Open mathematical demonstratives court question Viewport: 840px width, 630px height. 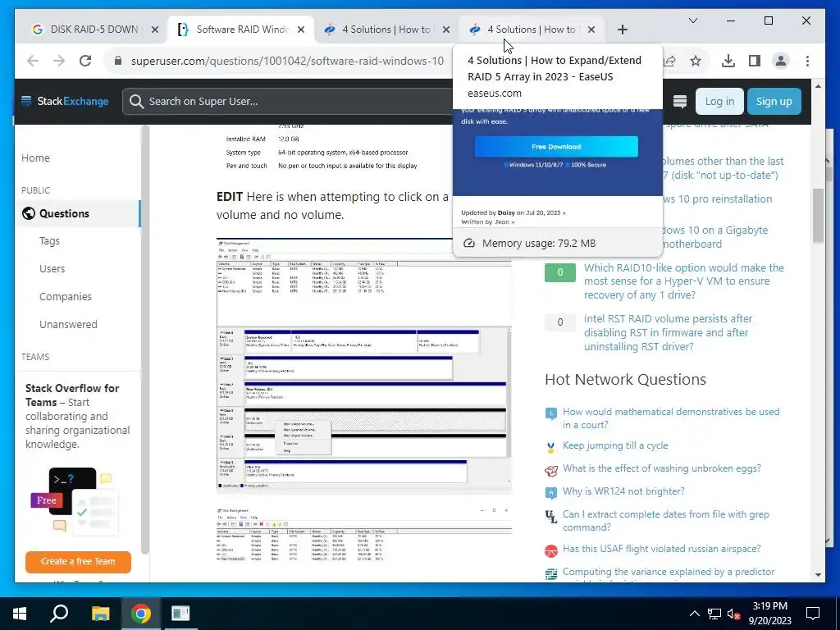(671, 418)
